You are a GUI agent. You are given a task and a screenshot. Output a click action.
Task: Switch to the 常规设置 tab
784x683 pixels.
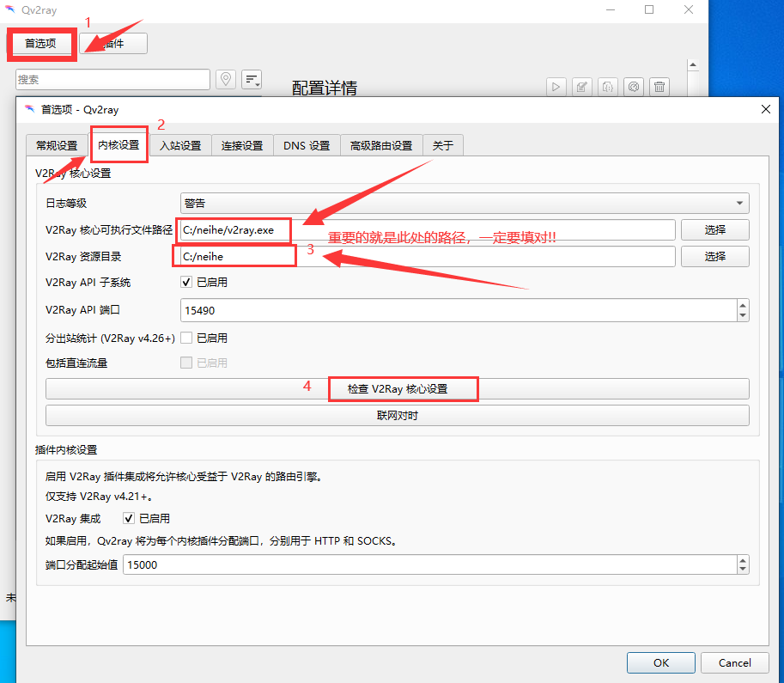click(57, 145)
